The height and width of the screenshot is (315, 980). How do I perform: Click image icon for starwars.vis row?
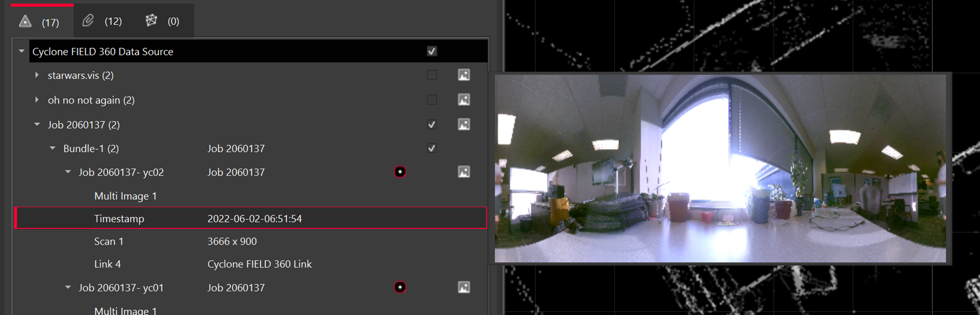[x=463, y=75]
